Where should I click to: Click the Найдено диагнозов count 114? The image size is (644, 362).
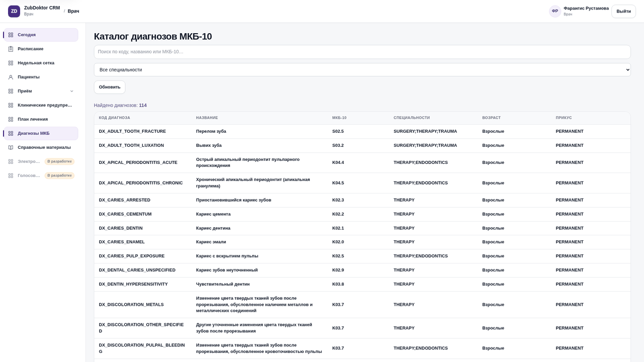click(x=143, y=106)
